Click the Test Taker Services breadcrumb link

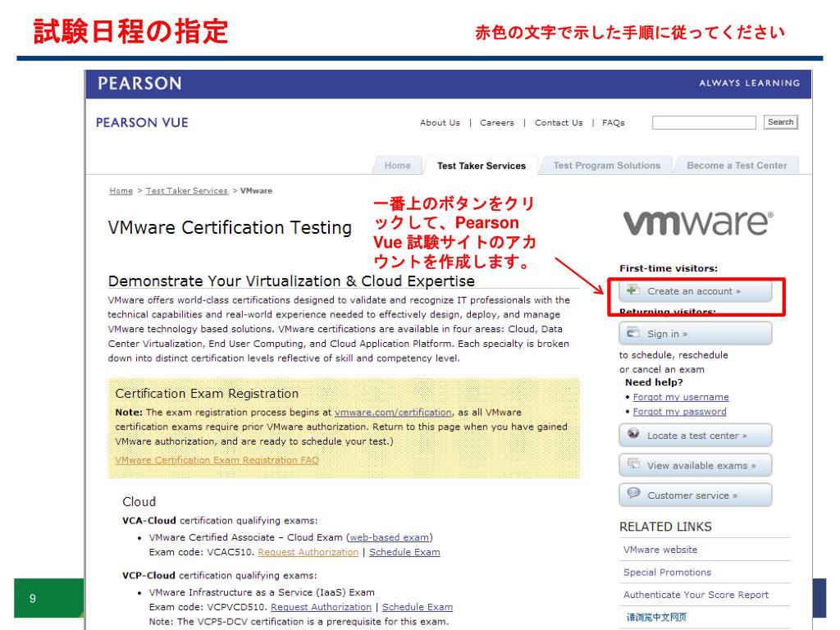point(186,190)
